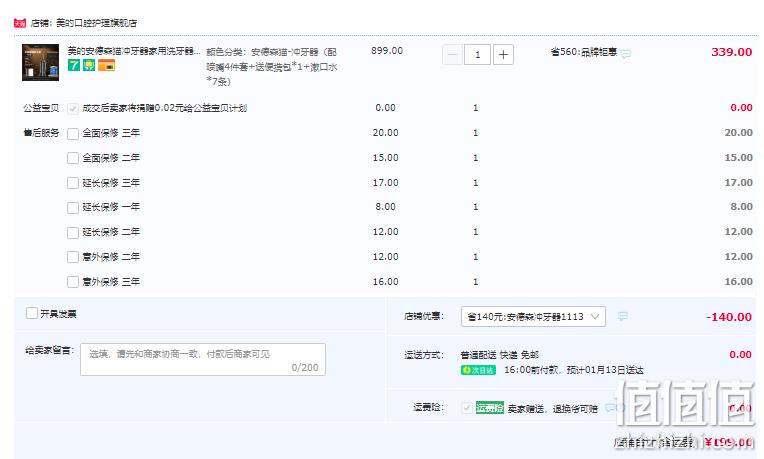Increase quantity with the plus button
Screen dimensions: 764x459
tap(503, 55)
